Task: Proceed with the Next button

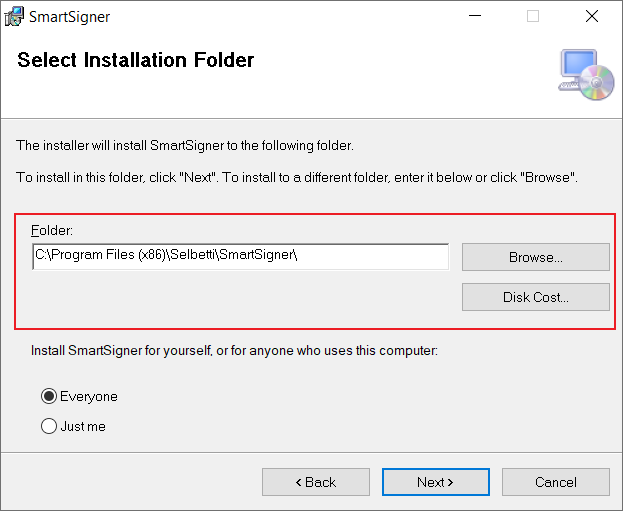Action: pos(436,482)
